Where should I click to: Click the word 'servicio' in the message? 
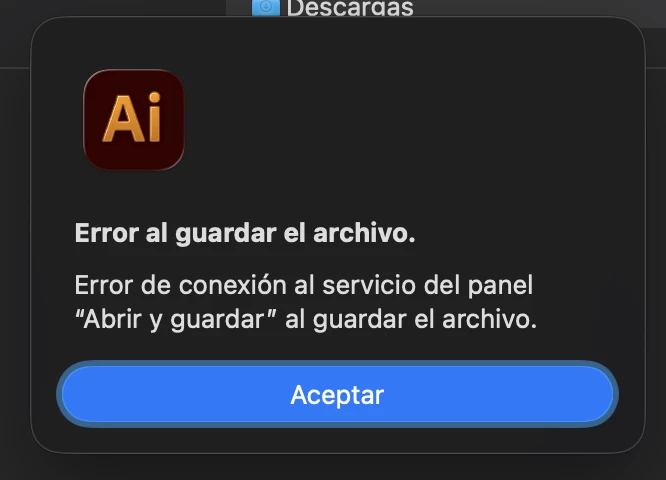point(369,285)
